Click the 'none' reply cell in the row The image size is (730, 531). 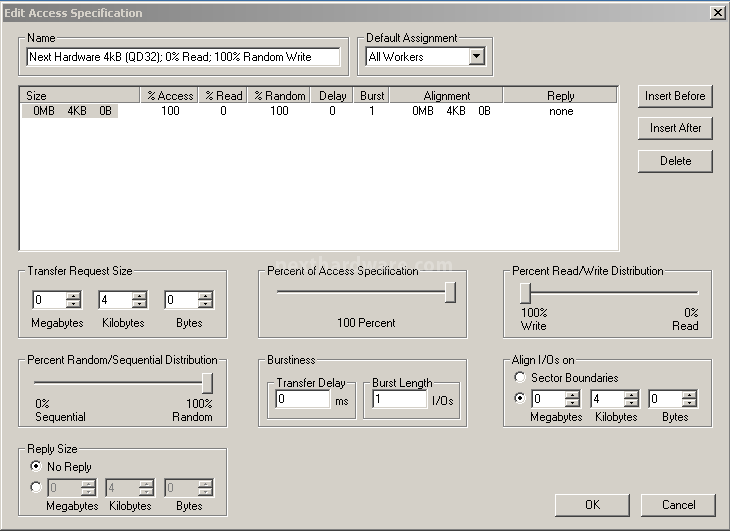[561, 111]
